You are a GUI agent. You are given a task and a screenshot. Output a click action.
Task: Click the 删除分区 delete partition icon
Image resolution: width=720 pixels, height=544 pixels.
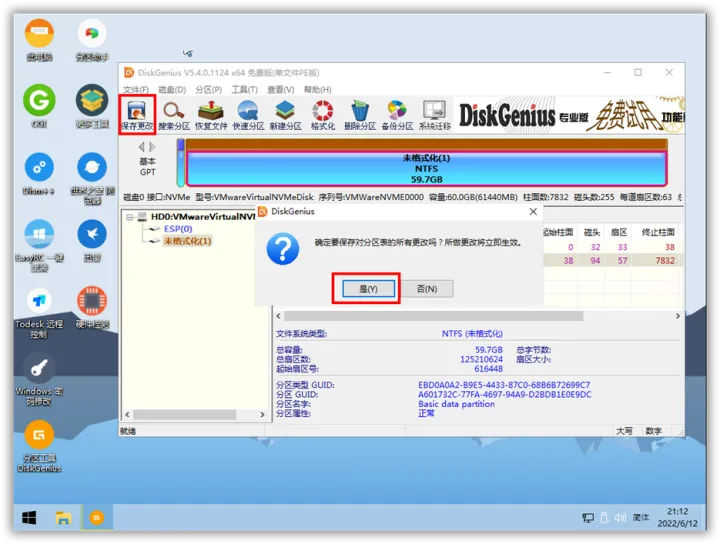(360, 116)
